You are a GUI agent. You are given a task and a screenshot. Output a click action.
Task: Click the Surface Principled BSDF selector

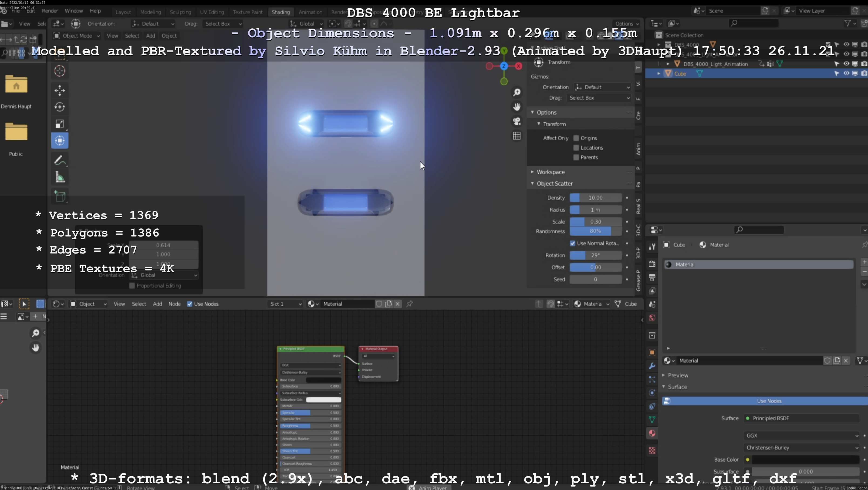[x=801, y=418]
